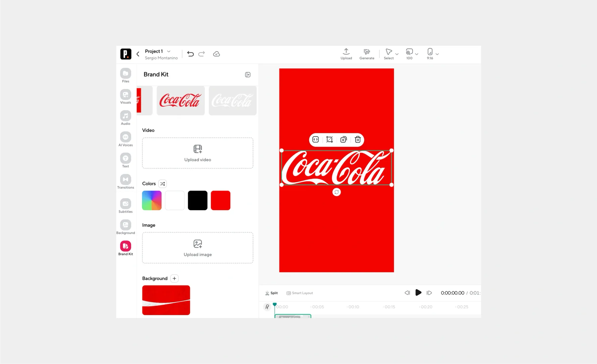The height and width of the screenshot is (364, 597).
Task: Open the Background panel in sidebar
Action: pos(125,227)
